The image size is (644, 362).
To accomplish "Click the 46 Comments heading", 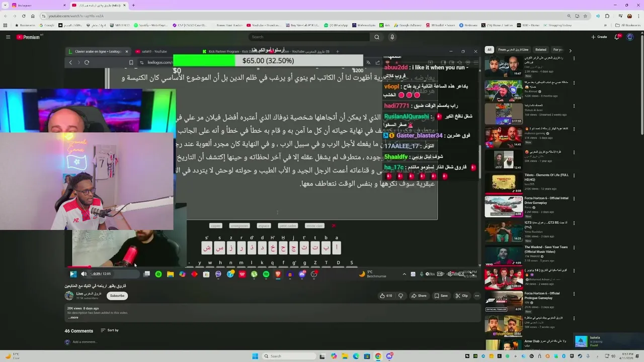I will click(x=78, y=331).
